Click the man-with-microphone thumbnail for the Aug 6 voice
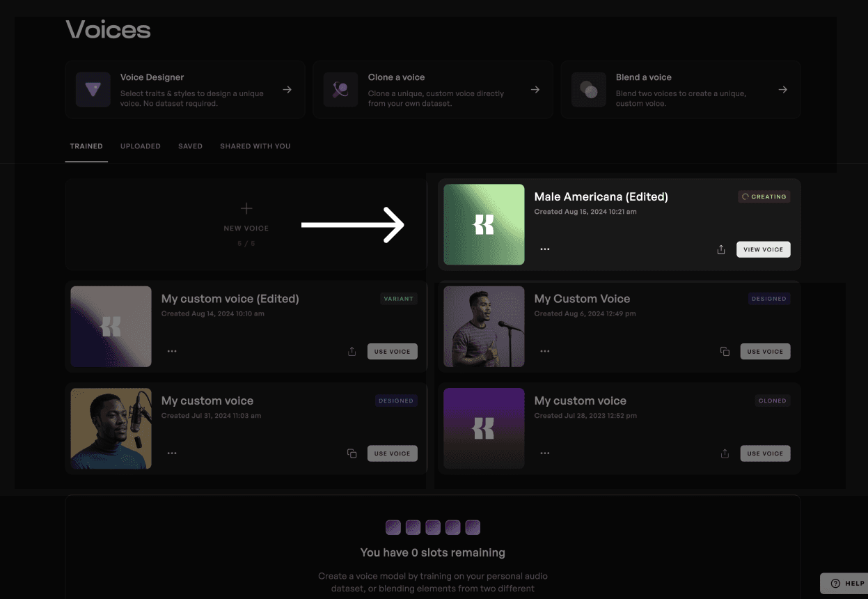Viewport: 868px width, 599px height. (x=484, y=327)
